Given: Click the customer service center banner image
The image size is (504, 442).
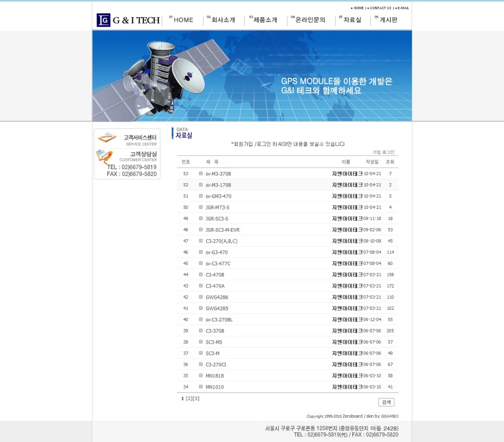Looking at the screenshot, I should coord(127,139).
